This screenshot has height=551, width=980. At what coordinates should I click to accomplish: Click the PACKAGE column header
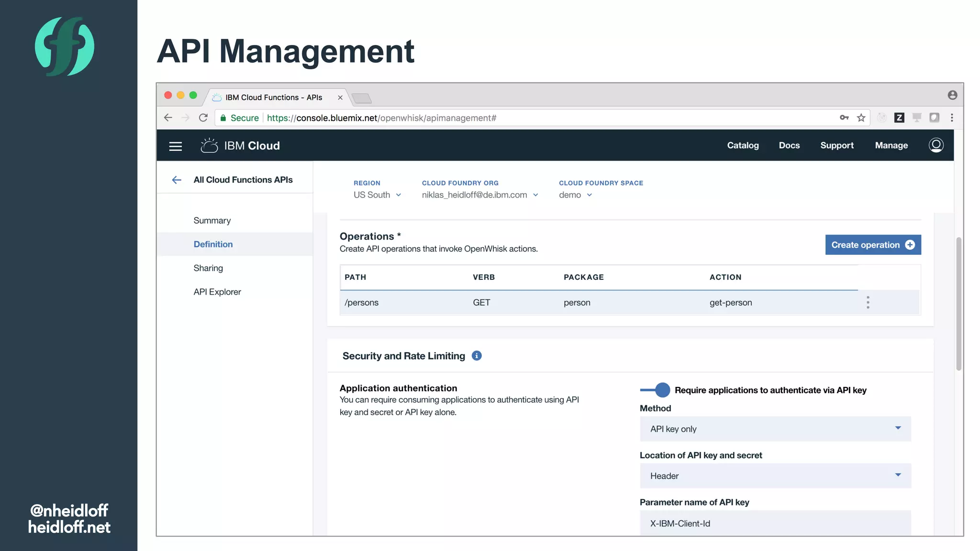(x=583, y=277)
